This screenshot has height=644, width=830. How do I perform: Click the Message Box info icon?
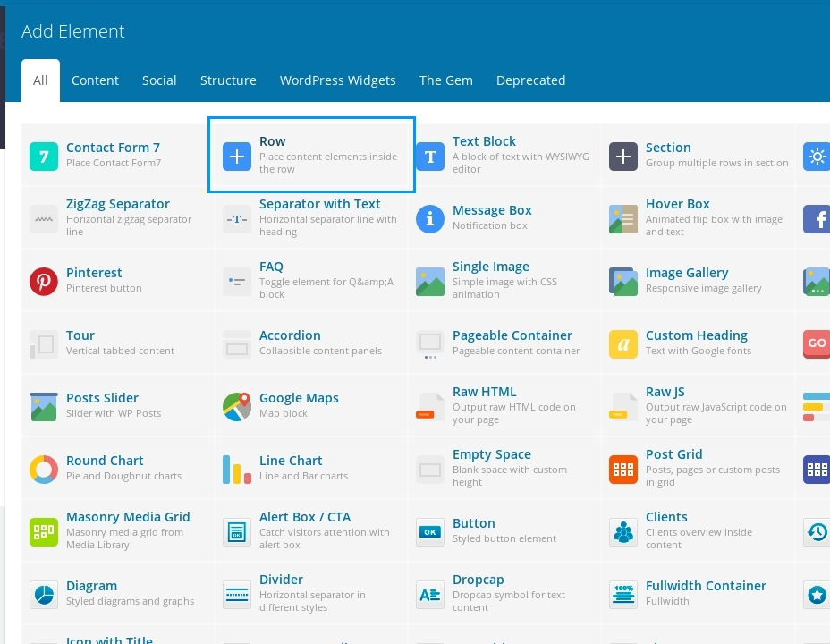(430, 218)
